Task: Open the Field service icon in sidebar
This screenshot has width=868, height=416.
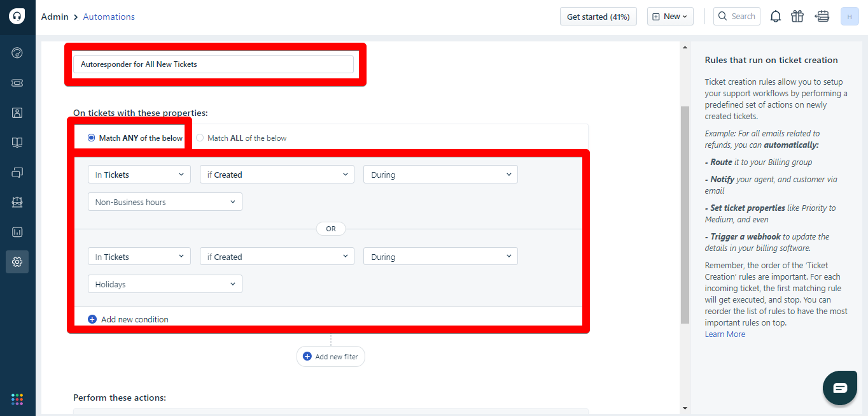Action: (x=17, y=202)
